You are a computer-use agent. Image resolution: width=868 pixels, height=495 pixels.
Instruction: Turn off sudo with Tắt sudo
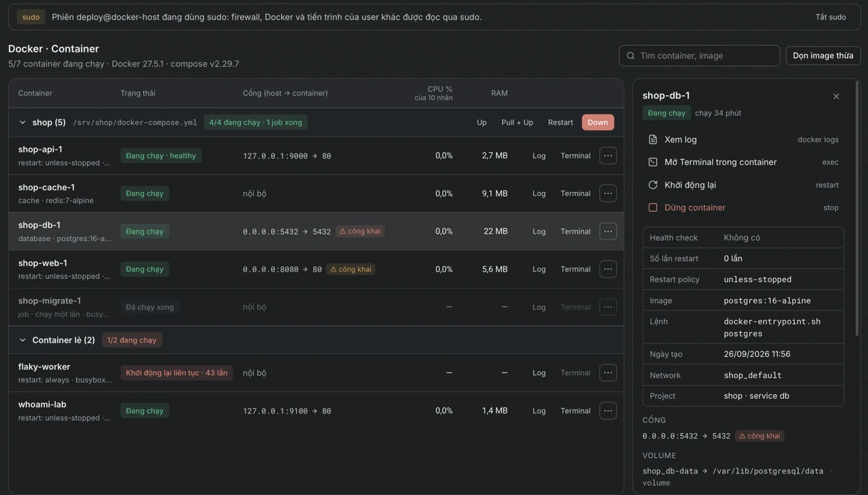[x=831, y=17]
